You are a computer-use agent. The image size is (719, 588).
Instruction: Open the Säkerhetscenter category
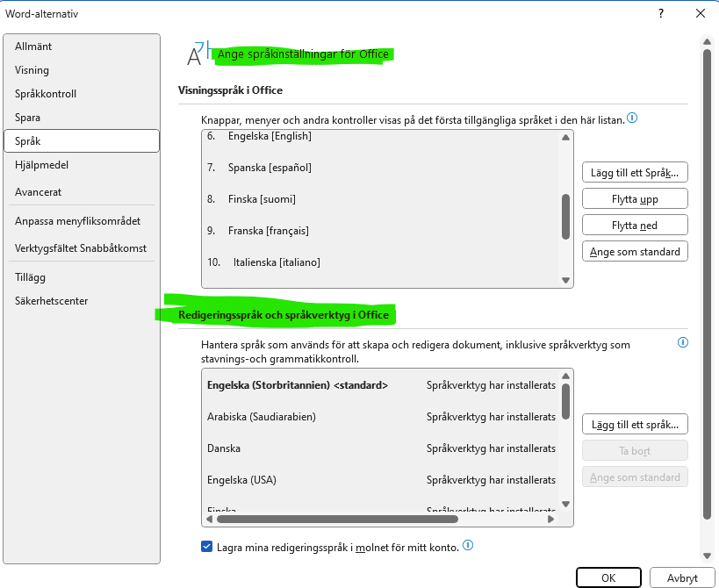82,301
